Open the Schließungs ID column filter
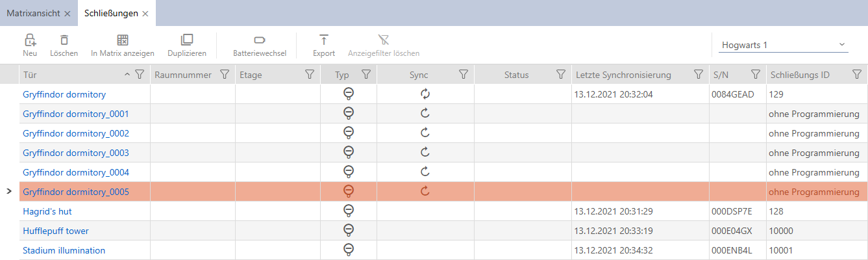 856,75
